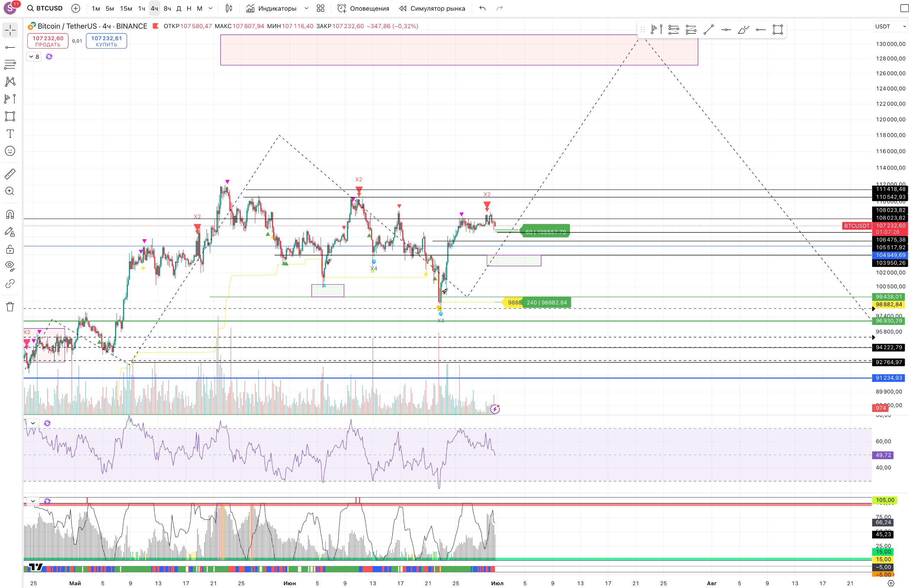Click the ПРОДАТЬ sell price button
Screen dimensions: 909x588
pyautogui.click(x=48, y=41)
